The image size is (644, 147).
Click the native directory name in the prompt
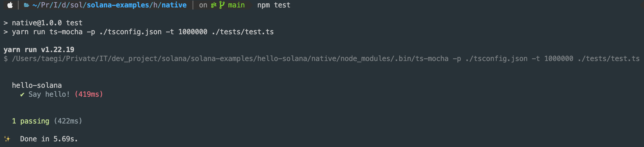point(174,5)
